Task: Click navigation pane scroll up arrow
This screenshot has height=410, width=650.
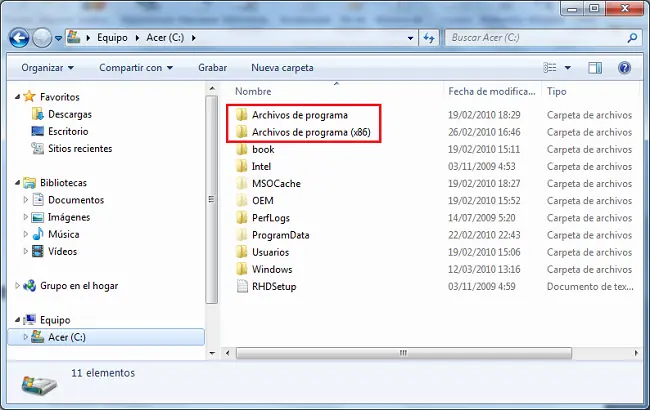Action: point(212,88)
